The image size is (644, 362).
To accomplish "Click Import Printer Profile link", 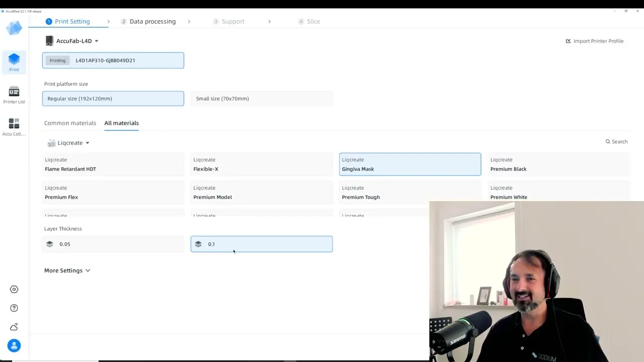I will pyautogui.click(x=595, y=41).
